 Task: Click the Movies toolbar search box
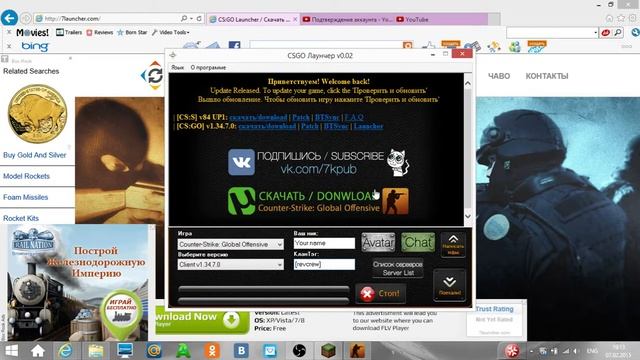coord(550,33)
